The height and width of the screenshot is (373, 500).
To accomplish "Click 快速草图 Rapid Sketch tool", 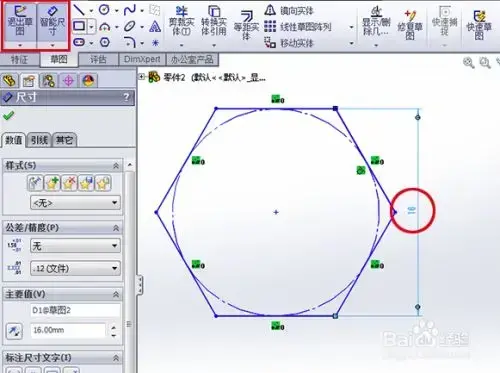I will pos(479,25).
